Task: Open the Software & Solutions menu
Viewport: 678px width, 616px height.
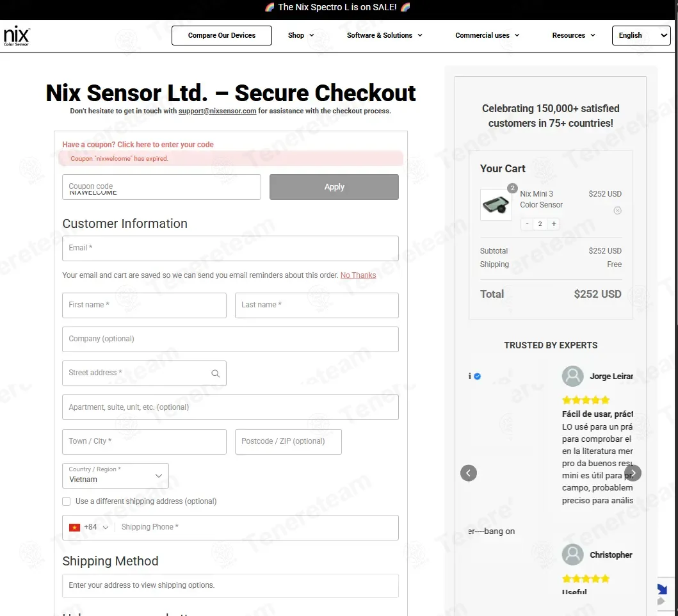Action: tap(384, 35)
